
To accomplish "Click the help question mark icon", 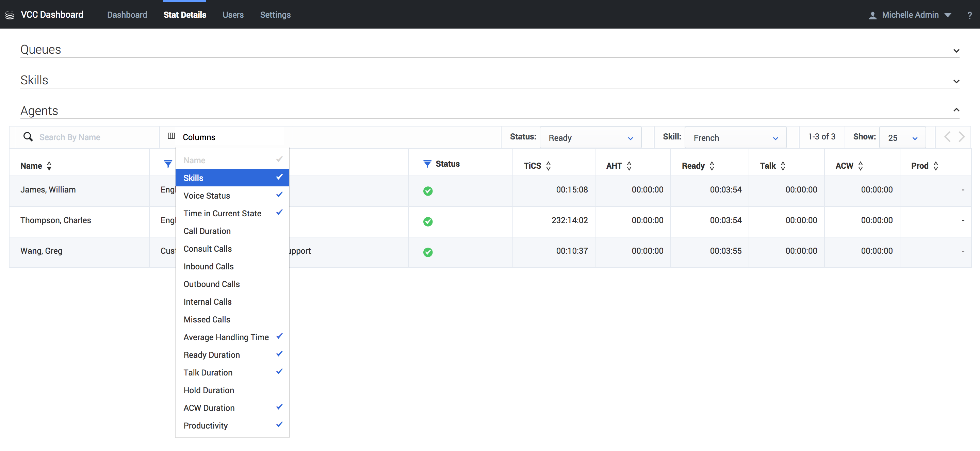I will pos(969,15).
